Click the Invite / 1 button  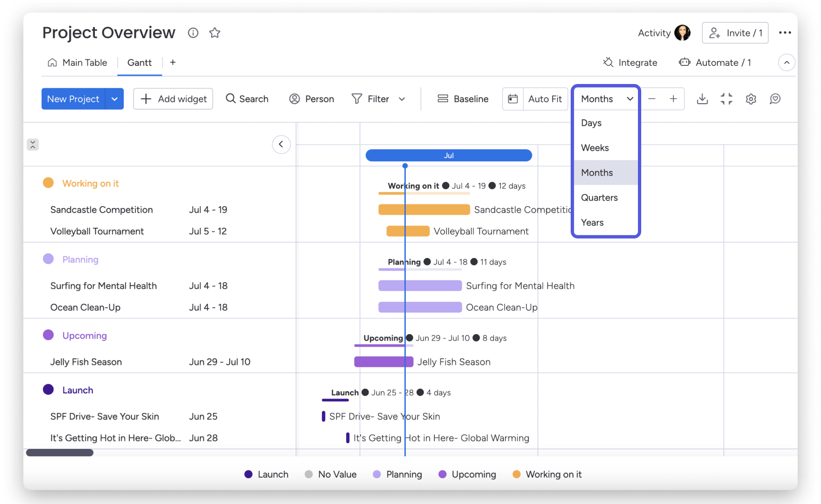coord(735,33)
